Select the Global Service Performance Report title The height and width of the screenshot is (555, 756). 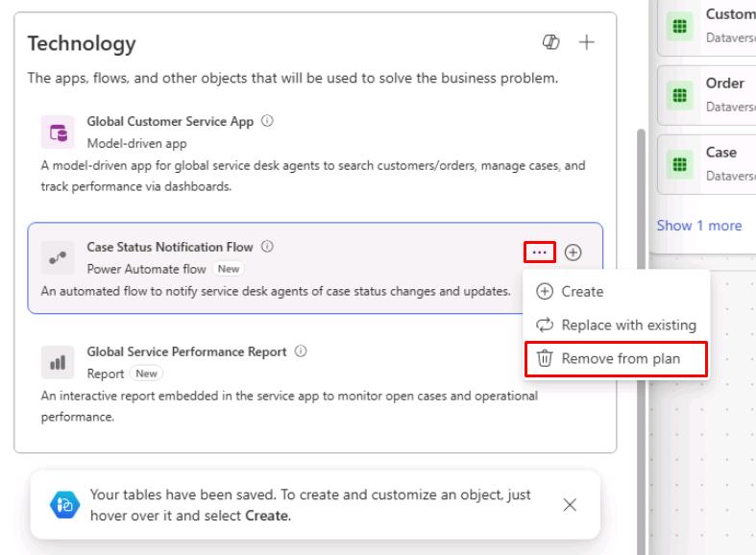tap(186, 351)
